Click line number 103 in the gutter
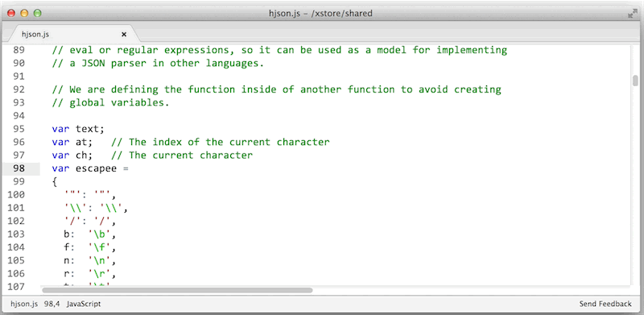Screen dimensions: 644x315 pos(16,234)
